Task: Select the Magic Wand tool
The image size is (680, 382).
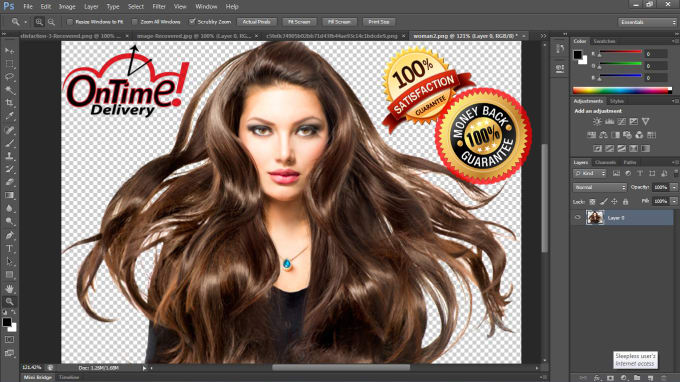Action: click(9, 90)
